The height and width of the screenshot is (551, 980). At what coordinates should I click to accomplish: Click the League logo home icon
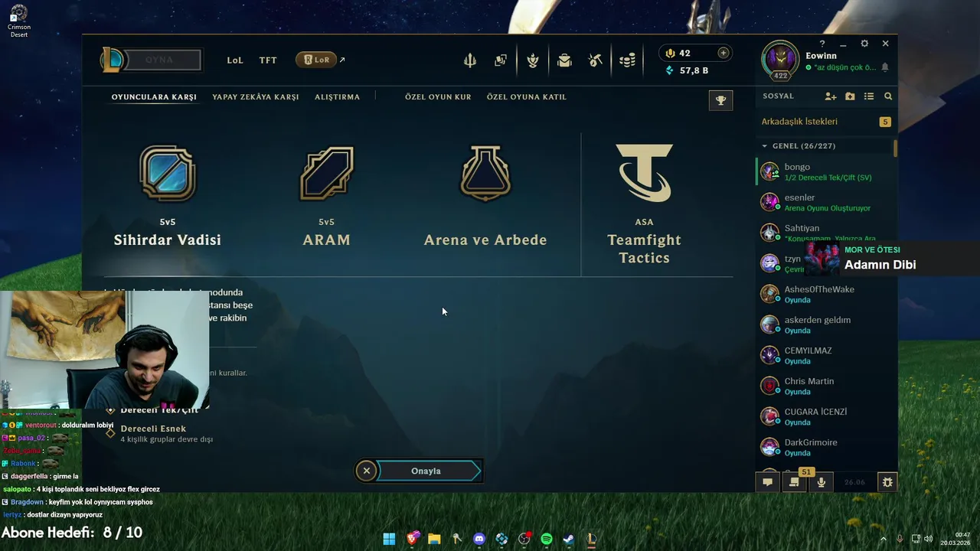pyautogui.click(x=113, y=60)
